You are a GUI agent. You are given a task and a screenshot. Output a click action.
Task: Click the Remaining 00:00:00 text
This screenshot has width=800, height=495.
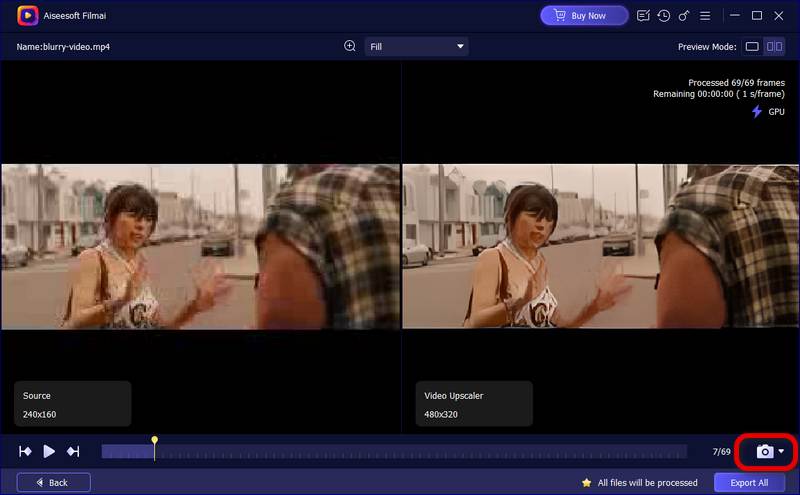tap(719, 94)
